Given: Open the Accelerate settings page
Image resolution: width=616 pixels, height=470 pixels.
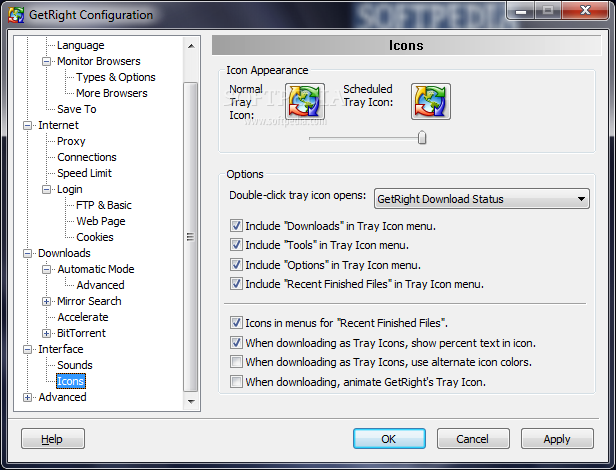Looking at the screenshot, I should pyautogui.click(x=83, y=317).
